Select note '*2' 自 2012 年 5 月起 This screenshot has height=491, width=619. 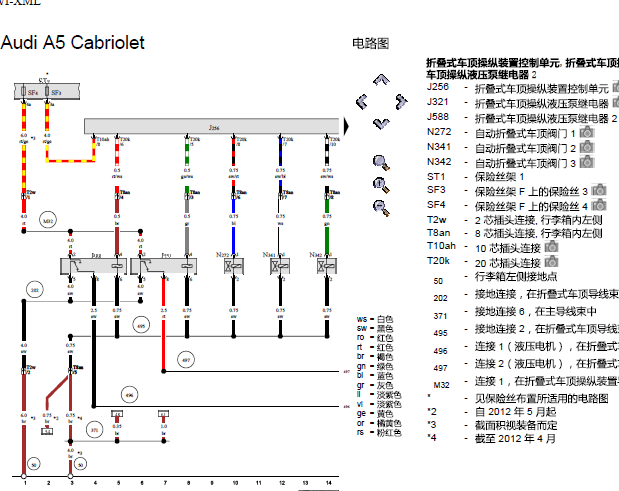[491, 412]
